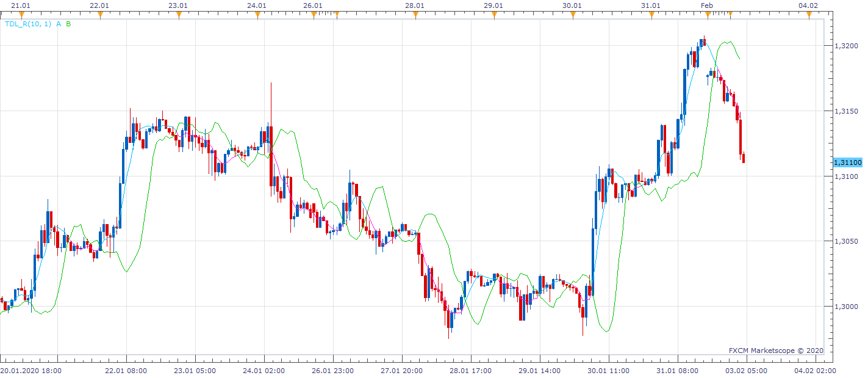Click the '22.01 08:00' time axis label

(x=126, y=370)
